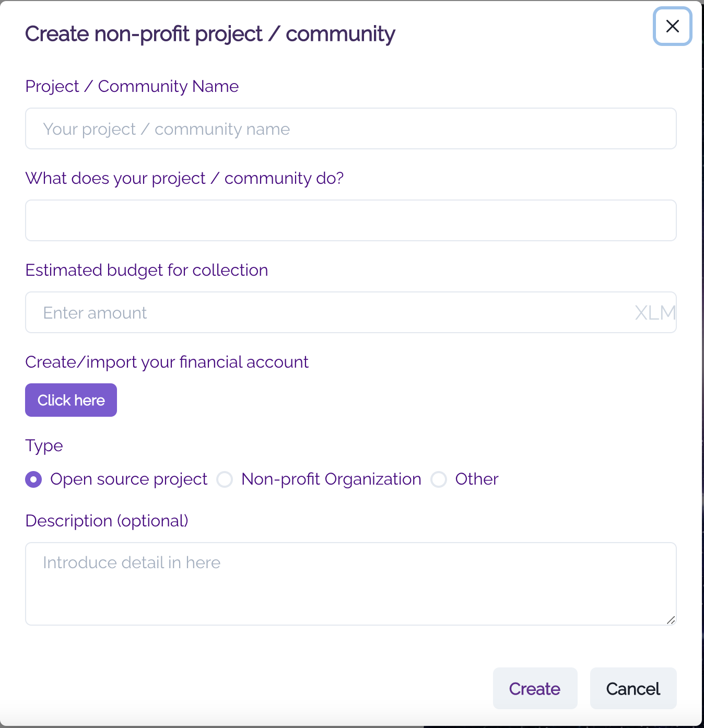Cancel the project creation dialog
This screenshot has height=728, width=704.
pyautogui.click(x=633, y=689)
